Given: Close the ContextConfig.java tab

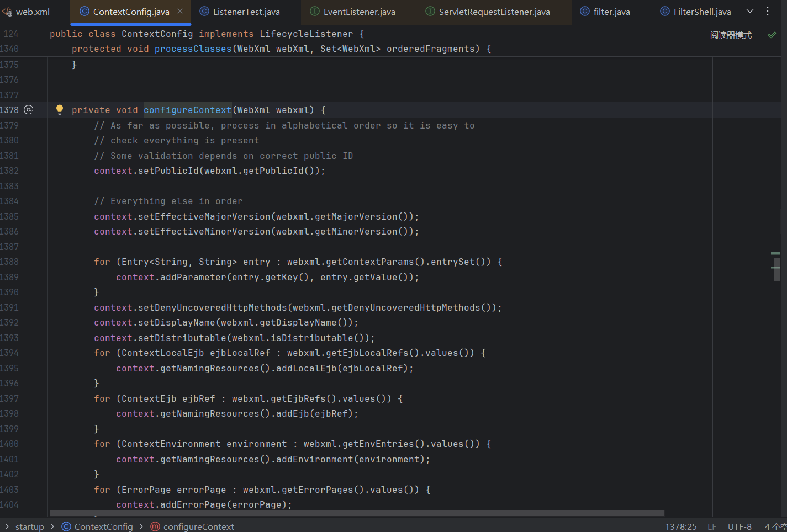Looking at the screenshot, I should [x=180, y=11].
